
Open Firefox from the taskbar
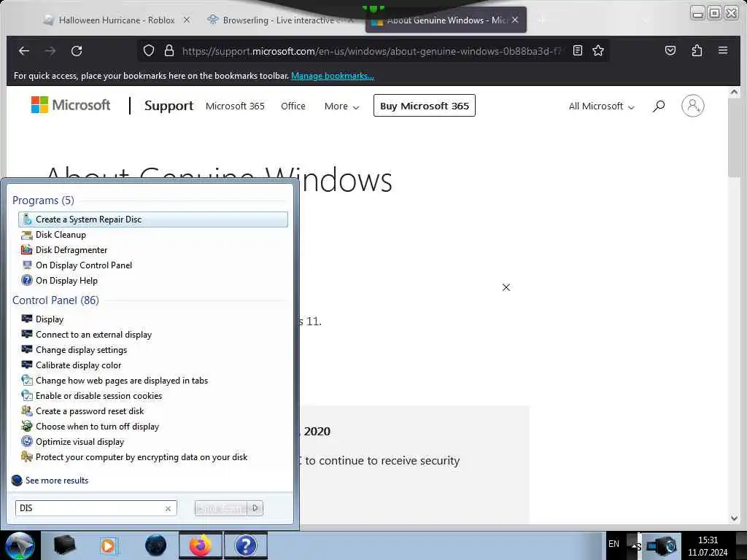point(200,545)
